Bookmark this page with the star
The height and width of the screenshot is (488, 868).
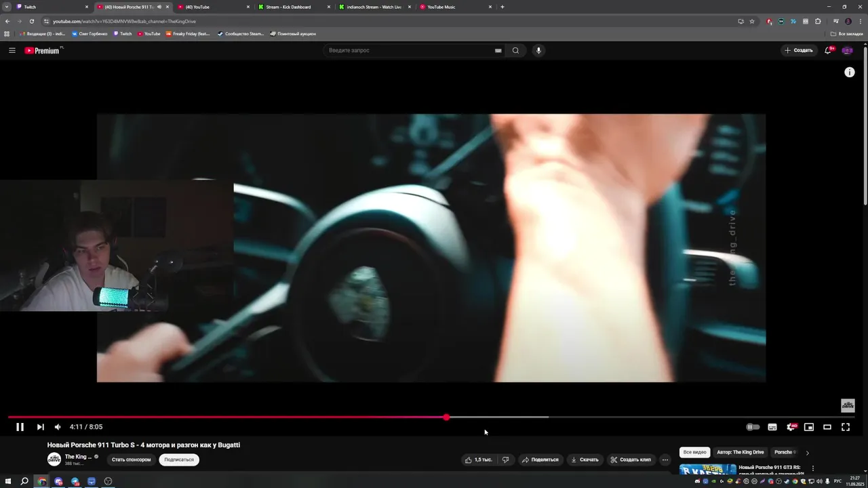click(752, 21)
